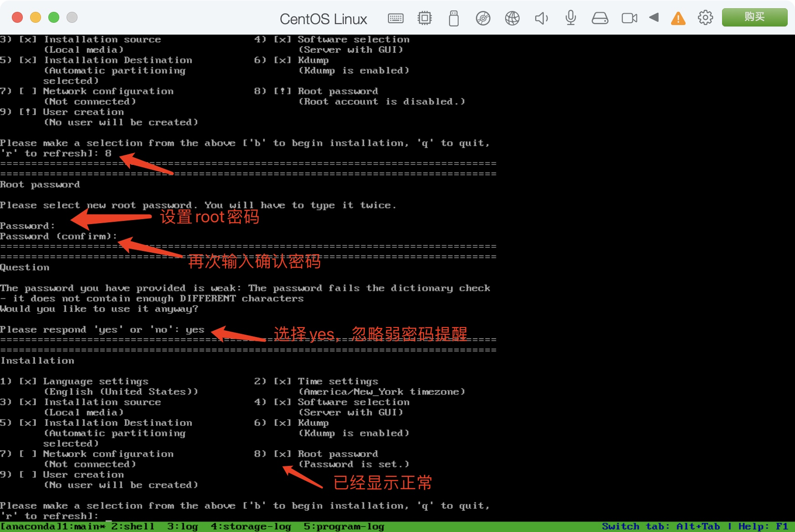Click '(America/New_York timezone)' text
The height and width of the screenshot is (532, 795).
382,392
